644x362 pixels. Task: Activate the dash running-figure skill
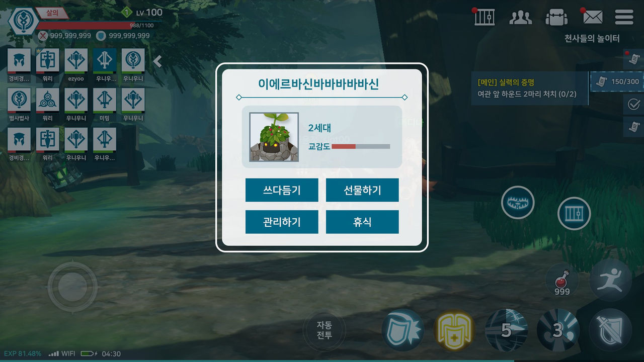coord(610,280)
